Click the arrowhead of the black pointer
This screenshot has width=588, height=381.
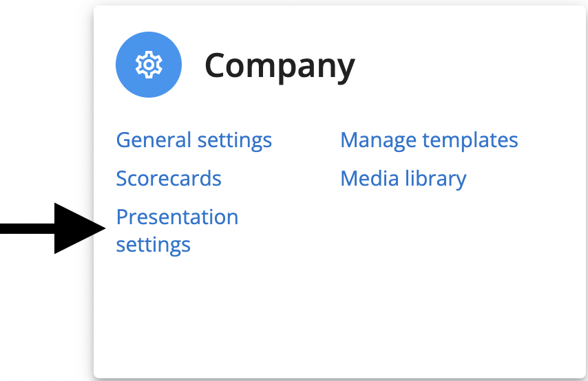[80, 228]
